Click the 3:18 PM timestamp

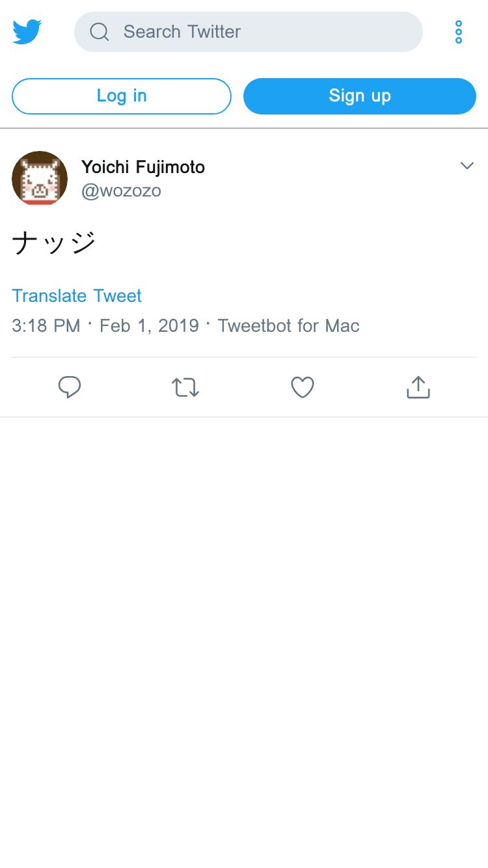(46, 326)
